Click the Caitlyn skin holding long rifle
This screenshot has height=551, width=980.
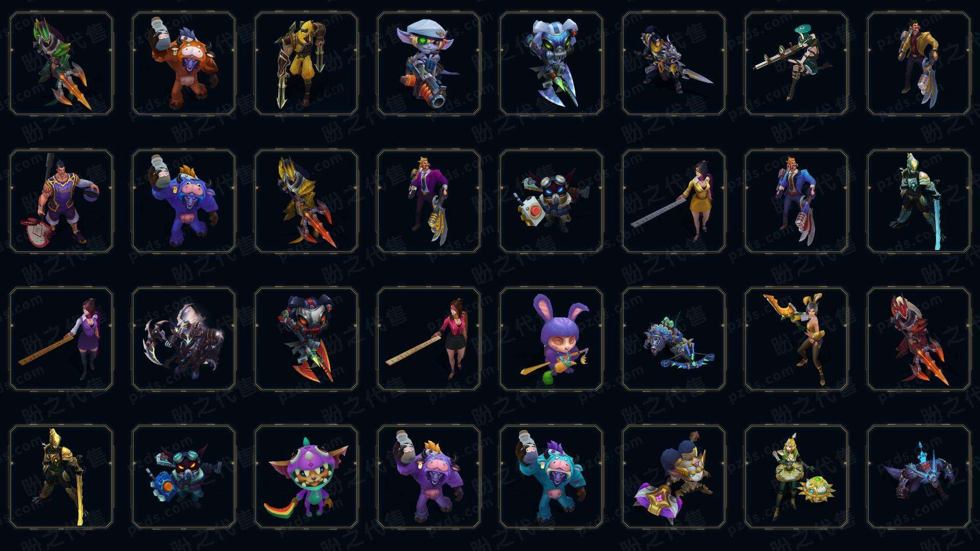tap(796, 64)
